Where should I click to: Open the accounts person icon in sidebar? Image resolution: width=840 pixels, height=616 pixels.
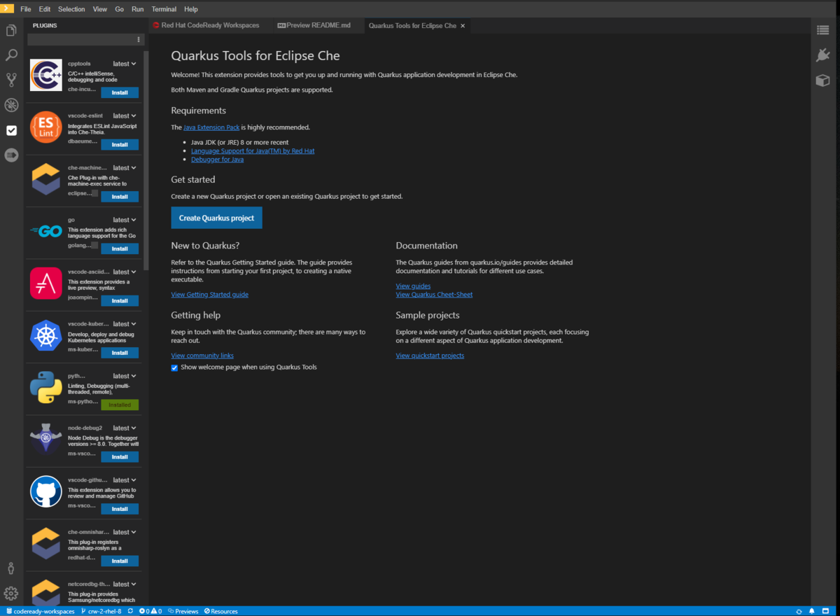(x=11, y=568)
